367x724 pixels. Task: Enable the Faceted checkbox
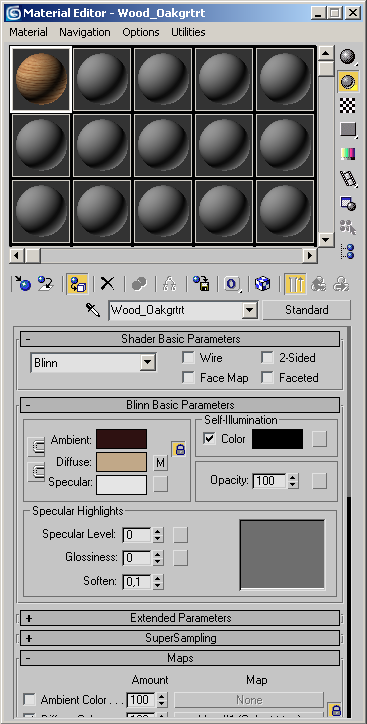(x=267, y=378)
